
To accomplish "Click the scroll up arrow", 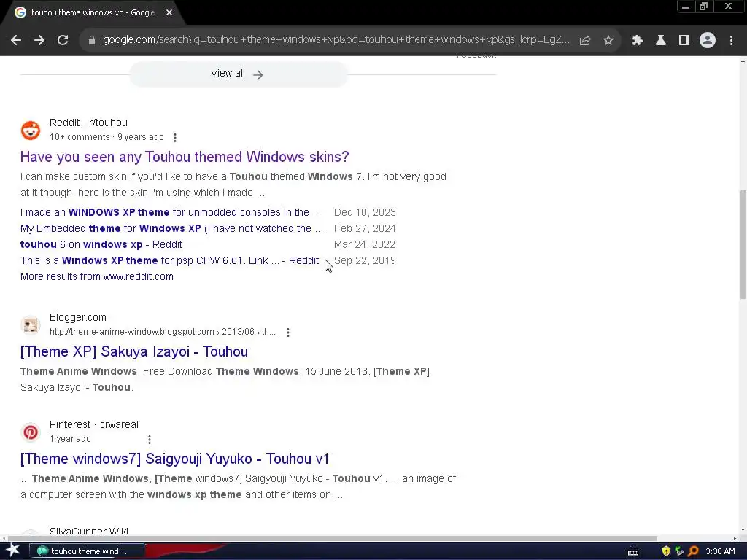I will tap(743, 61).
